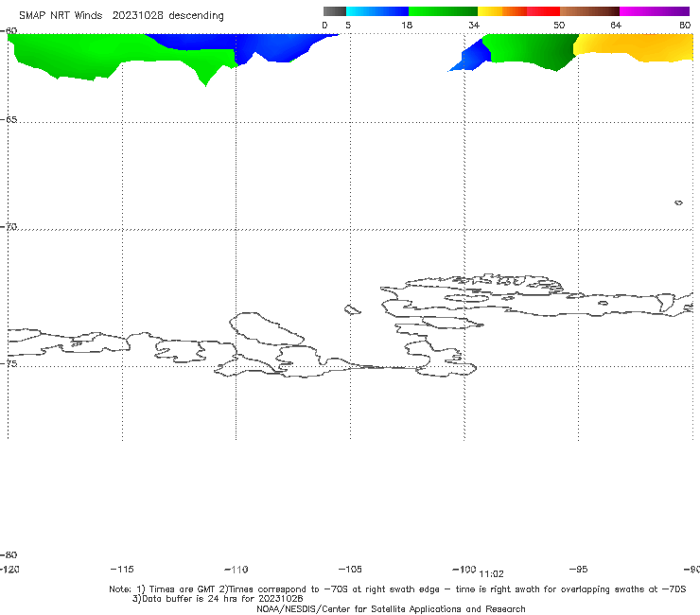This screenshot has width=700, height=615.
Task: Click the red color bar segment
Action: click(x=543, y=11)
